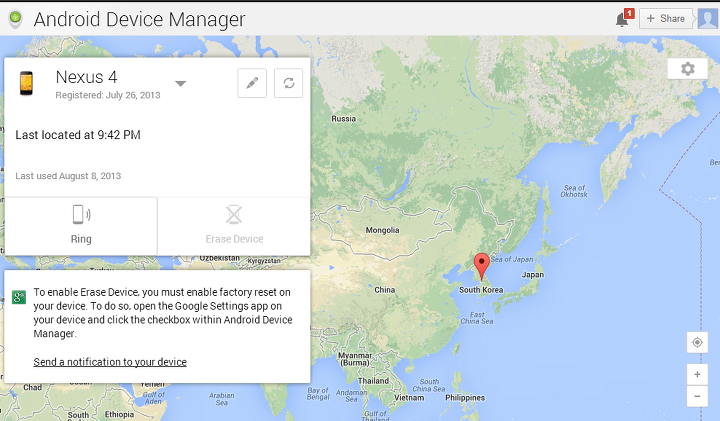The height and width of the screenshot is (421, 720).
Task: Click the Android Device Manager title text
Action: click(x=140, y=19)
